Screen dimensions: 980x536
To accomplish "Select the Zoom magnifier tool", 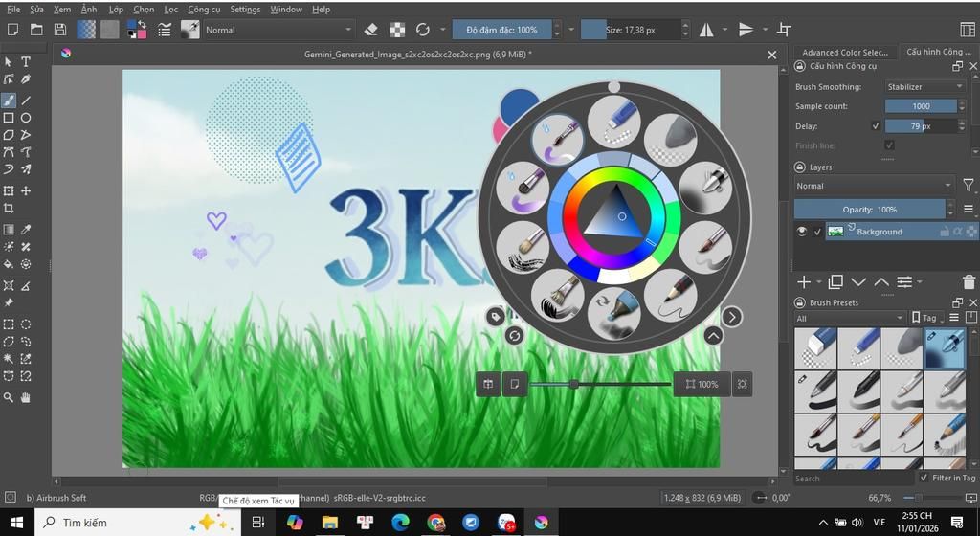I will click(x=9, y=397).
